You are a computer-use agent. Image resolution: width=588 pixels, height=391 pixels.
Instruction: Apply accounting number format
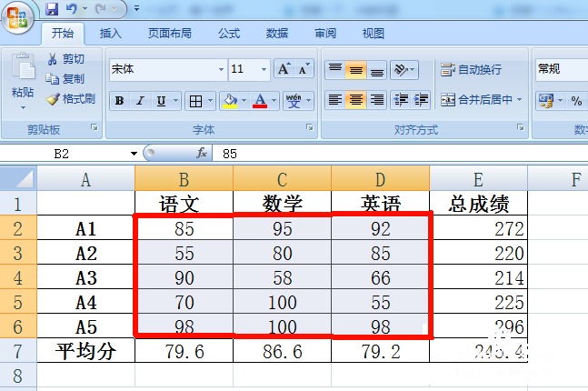(546, 100)
